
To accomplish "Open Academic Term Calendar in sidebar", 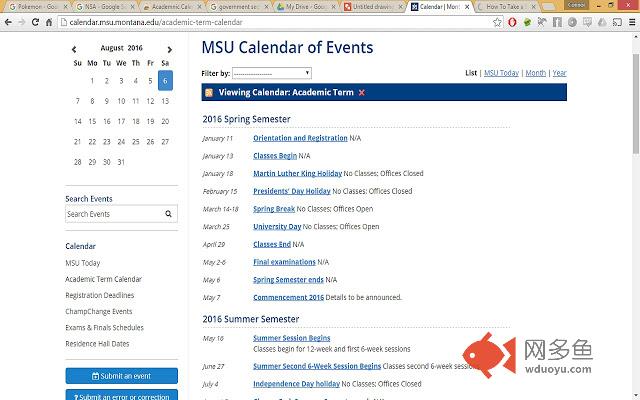I will (104, 279).
